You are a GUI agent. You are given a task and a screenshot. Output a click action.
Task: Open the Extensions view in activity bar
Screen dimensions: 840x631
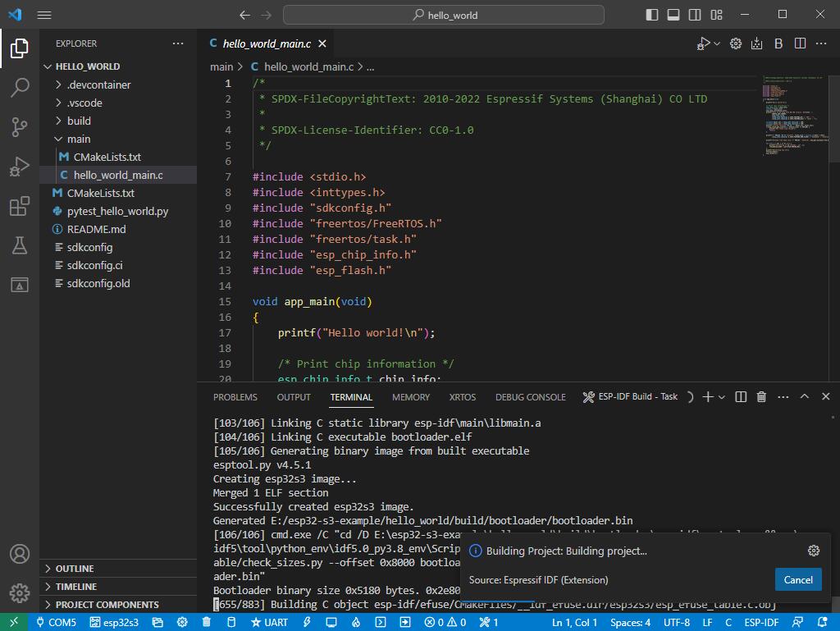coord(20,206)
